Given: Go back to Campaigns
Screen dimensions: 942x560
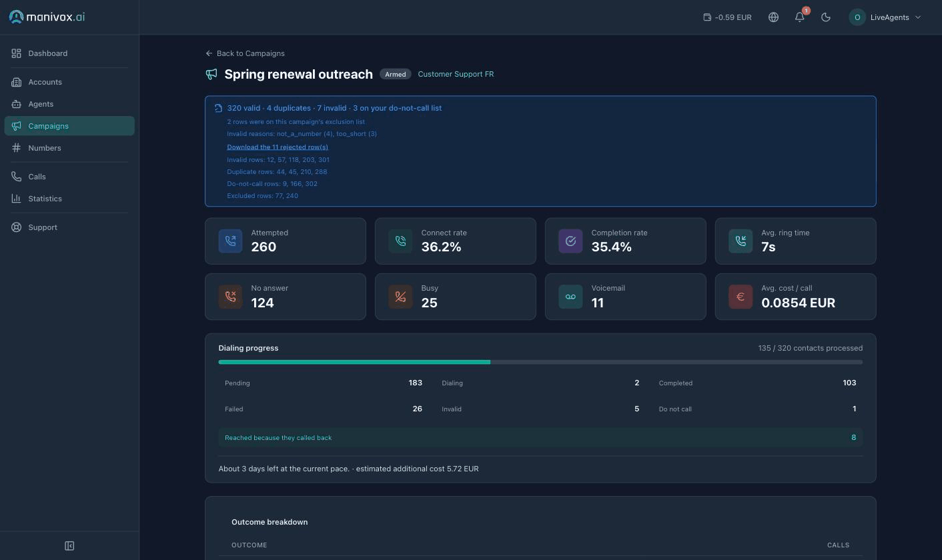Looking at the screenshot, I should 245,53.
